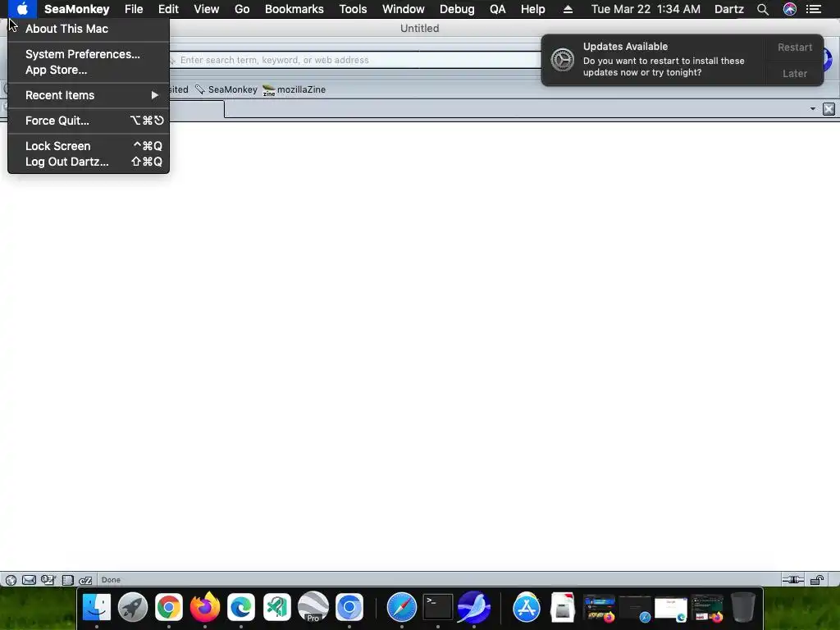Expand Recent Items submenu
Viewport: 840px width, 630px height.
pos(89,95)
